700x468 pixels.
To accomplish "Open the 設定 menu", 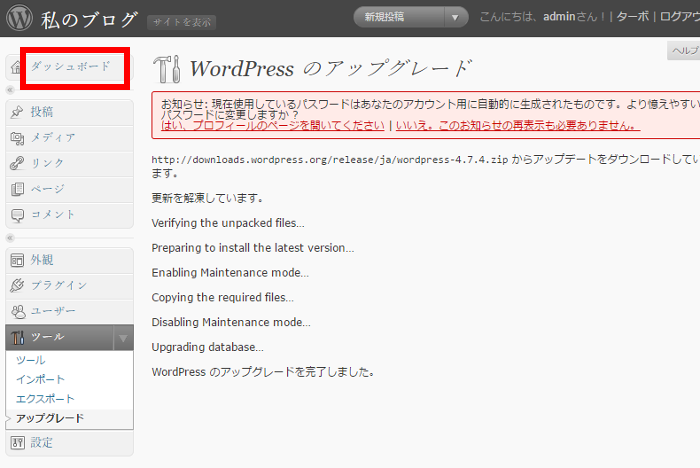I will tap(69, 443).
